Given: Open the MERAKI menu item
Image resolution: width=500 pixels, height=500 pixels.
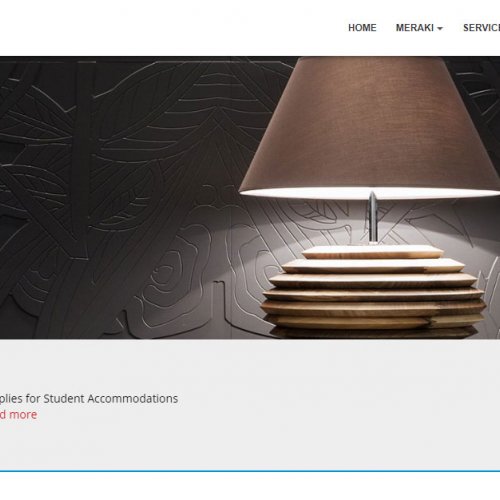Looking at the screenshot, I should click(x=414, y=28).
